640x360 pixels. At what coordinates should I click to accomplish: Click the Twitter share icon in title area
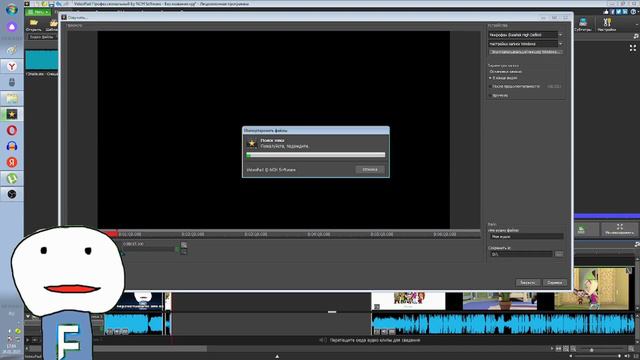(619, 12)
